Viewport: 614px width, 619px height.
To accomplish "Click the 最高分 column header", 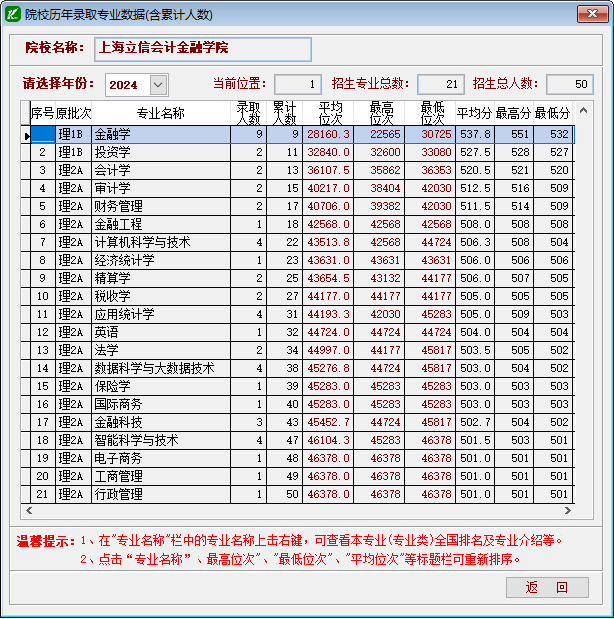I will 514,114.
